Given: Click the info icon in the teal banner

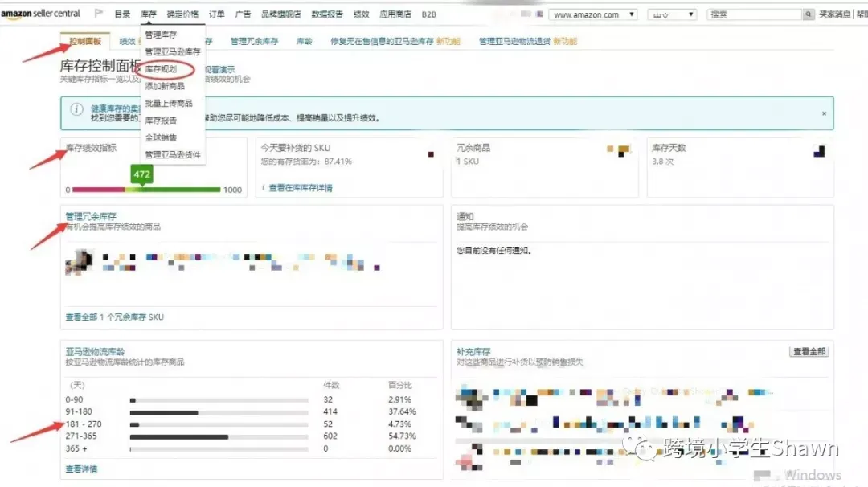Looking at the screenshot, I should click(x=76, y=109).
